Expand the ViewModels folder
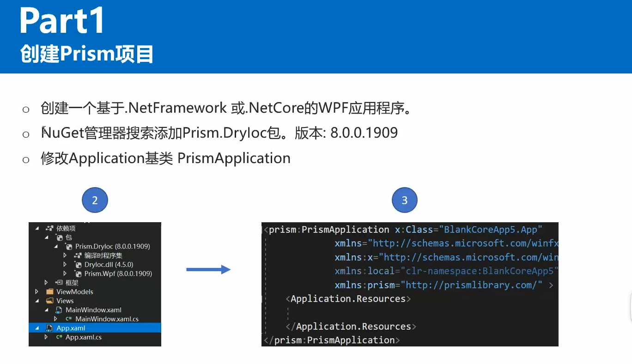The width and height of the screenshot is (632, 364). (37, 291)
